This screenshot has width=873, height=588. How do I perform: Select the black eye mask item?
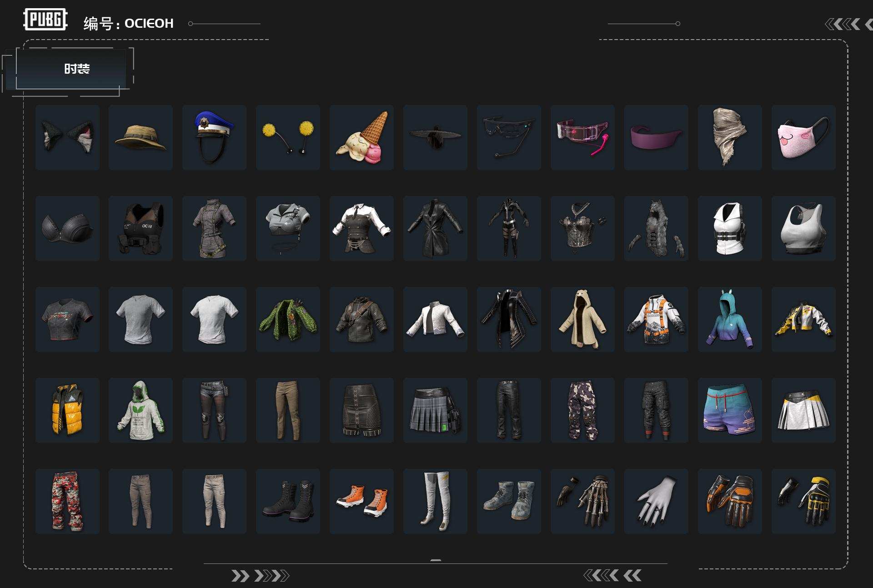pos(435,137)
